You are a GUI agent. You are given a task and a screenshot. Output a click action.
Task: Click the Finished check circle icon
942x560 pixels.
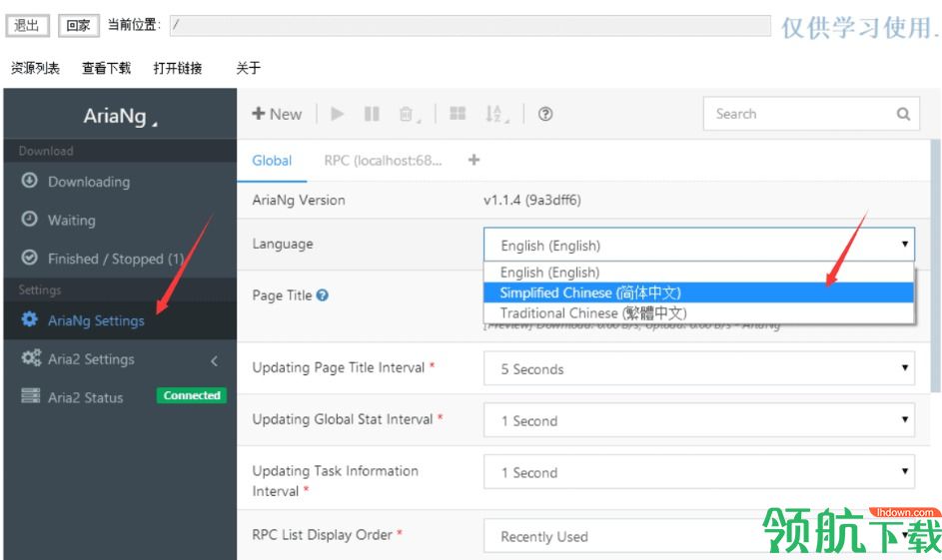29,258
